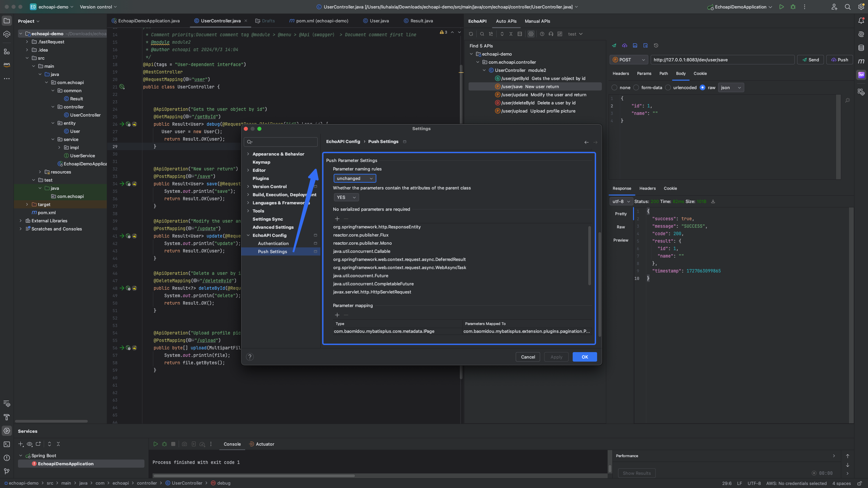The width and height of the screenshot is (868, 488).
Task: Switch response view to Raw
Action: pyautogui.click(x=620, y=227)
